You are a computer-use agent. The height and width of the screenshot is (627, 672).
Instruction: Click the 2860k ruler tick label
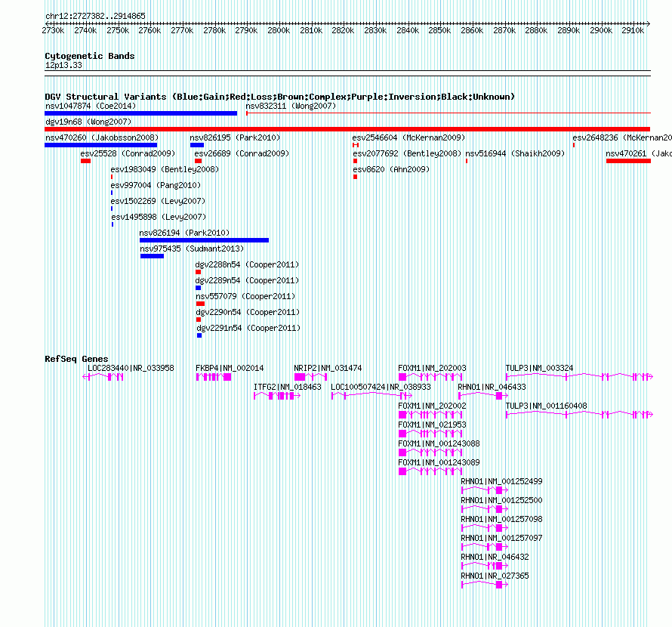coord(472,30)
